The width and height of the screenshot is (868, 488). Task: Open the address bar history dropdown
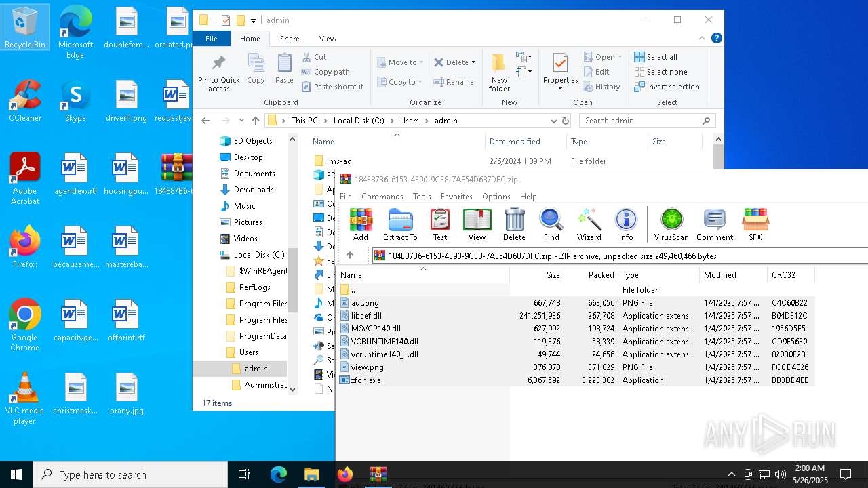click(554, 121)
